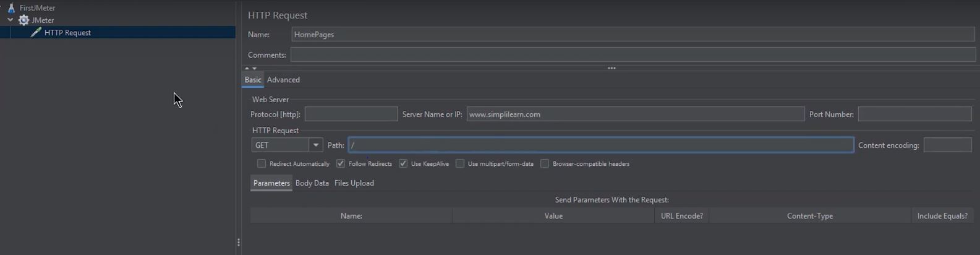Select the Files Upload tab

tap(354, 183)
